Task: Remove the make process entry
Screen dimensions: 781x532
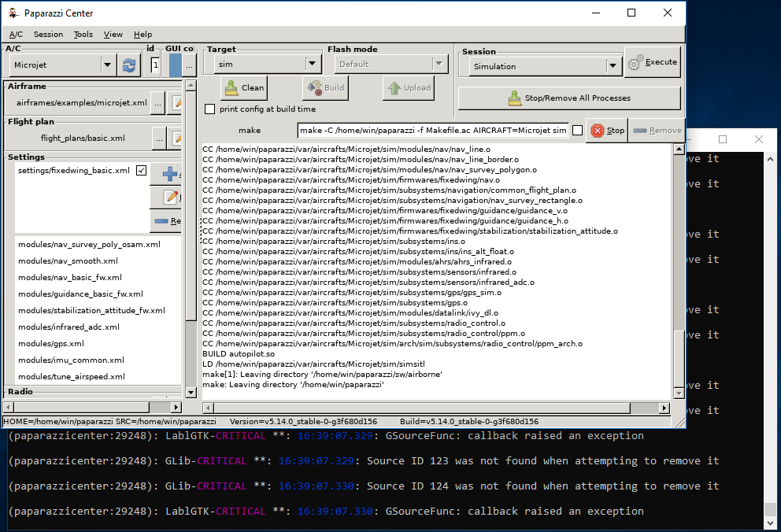Action: (657, 131)
